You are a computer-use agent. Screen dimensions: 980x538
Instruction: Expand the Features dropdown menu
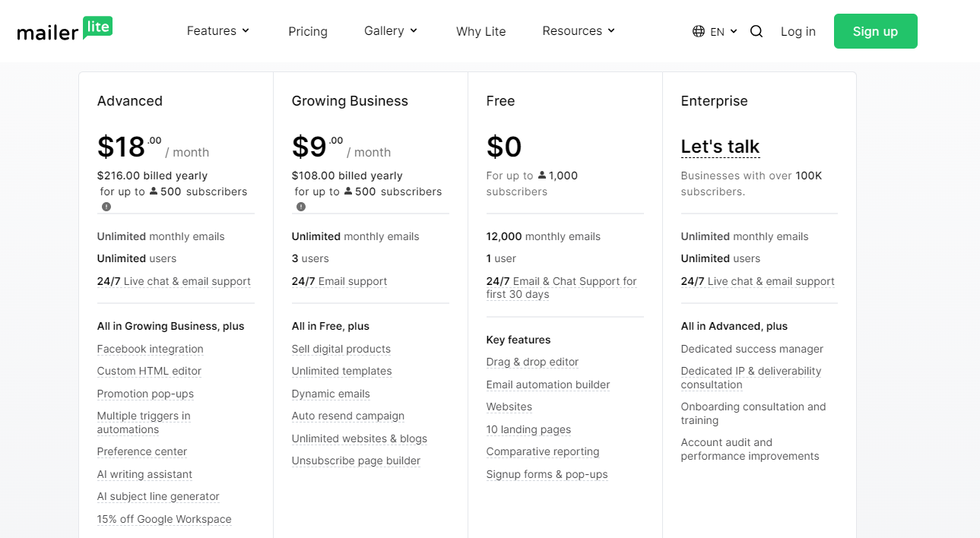tap(218, 31)
